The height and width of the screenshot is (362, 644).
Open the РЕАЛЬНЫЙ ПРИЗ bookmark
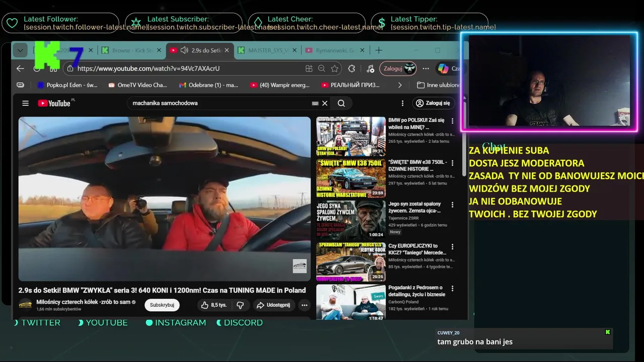pyautogui.click(x=350, y=85)
